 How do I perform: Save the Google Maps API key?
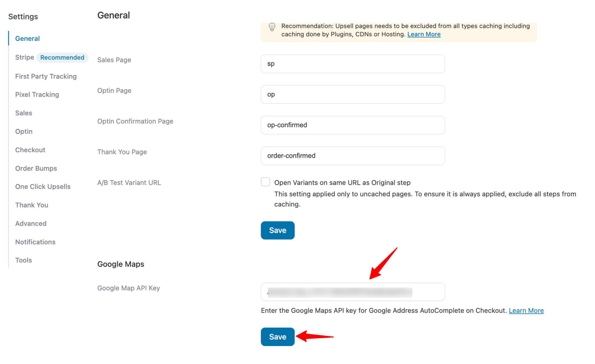(x=277, y=337)
